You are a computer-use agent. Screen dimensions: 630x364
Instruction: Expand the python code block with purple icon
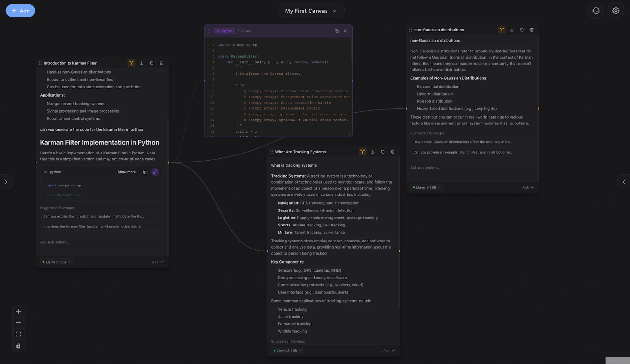point(155,172)
